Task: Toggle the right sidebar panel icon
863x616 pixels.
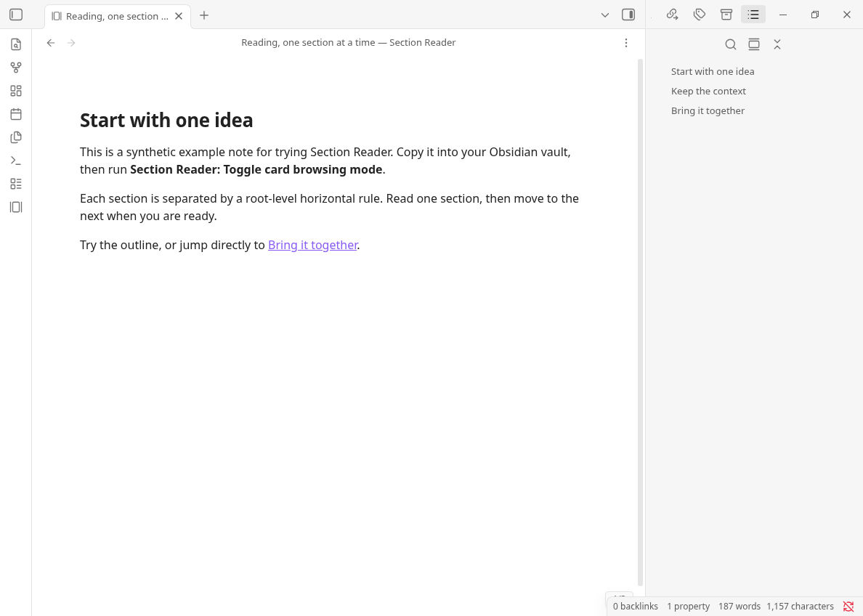Action: [x=628, y=15]
